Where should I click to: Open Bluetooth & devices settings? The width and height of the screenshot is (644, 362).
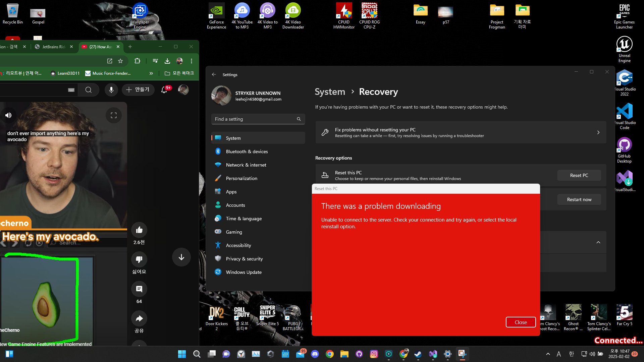[258, 152]
